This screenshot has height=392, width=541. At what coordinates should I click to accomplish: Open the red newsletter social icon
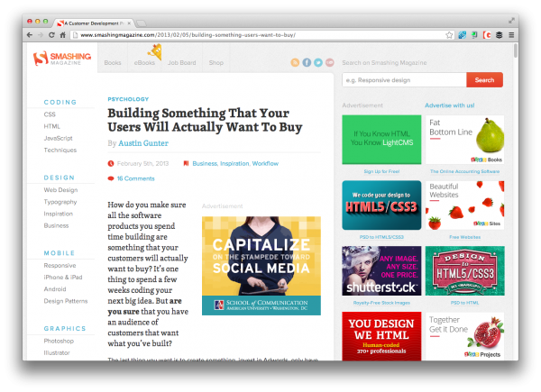click(x=330, y=62)
